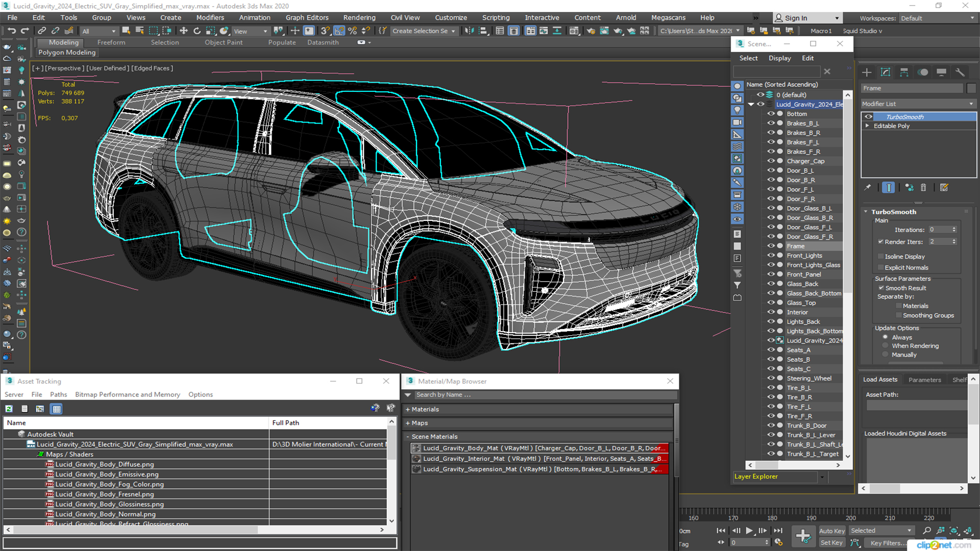
Task: Open Select by Name list tool
Action: (x=139, y=31)
